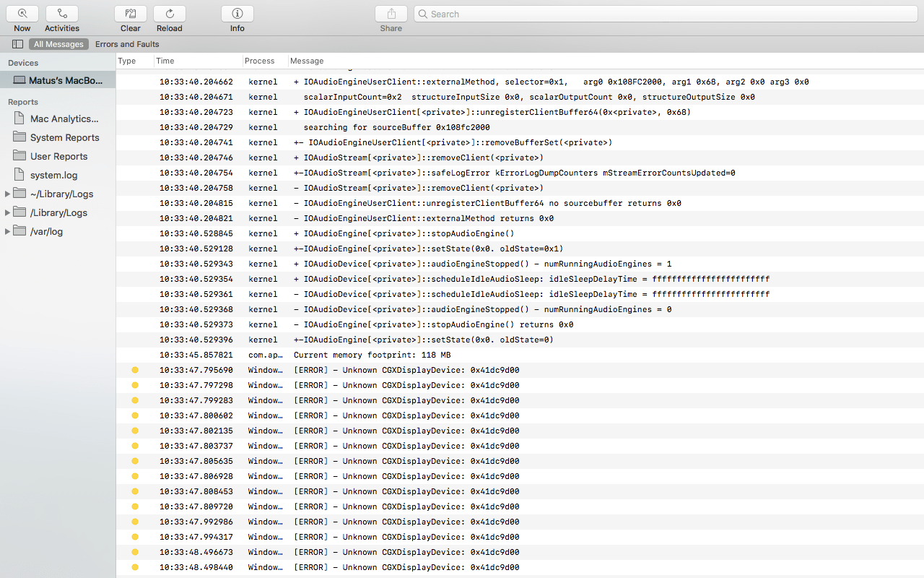This screenshot has width=924, height=578.
Task: Expand the ~/Library/Logs disclosure triangle
Action: coord(8,194)
